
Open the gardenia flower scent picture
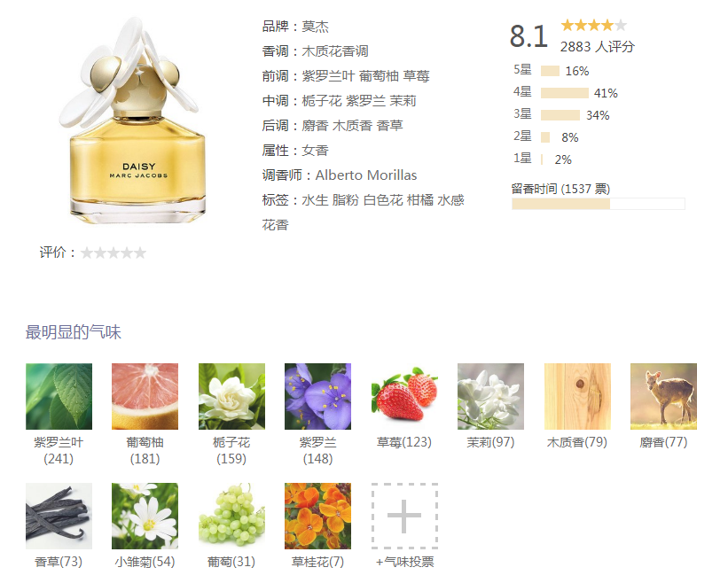(231, 396)
